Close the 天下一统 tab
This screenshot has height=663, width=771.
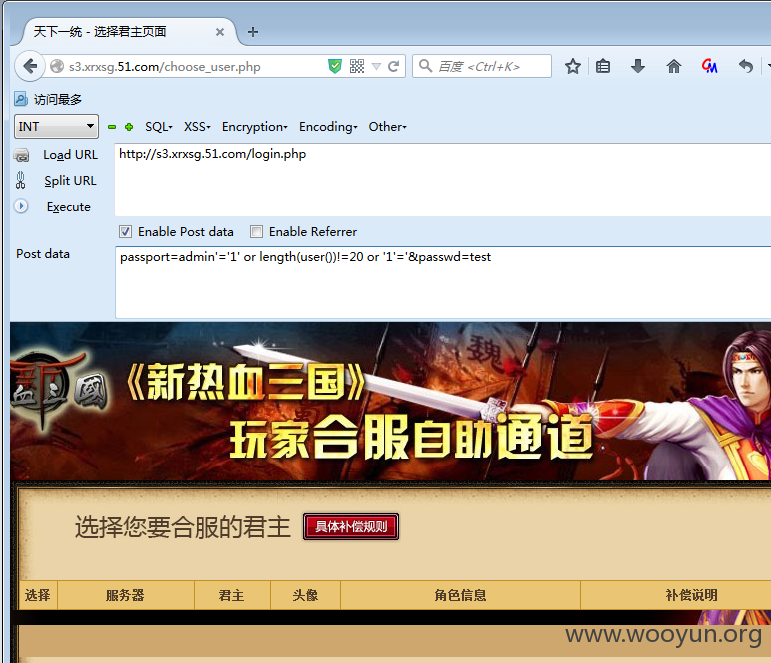[x=220, y=32]
